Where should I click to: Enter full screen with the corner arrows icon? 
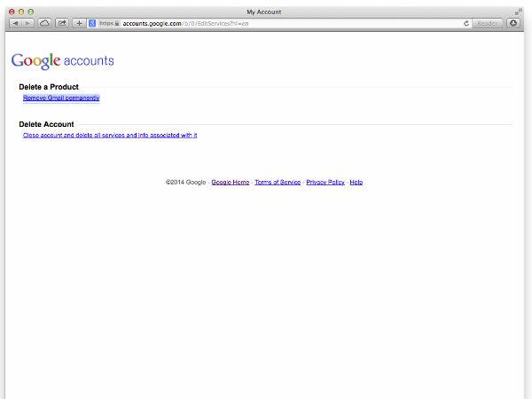(x=519, y=11)
